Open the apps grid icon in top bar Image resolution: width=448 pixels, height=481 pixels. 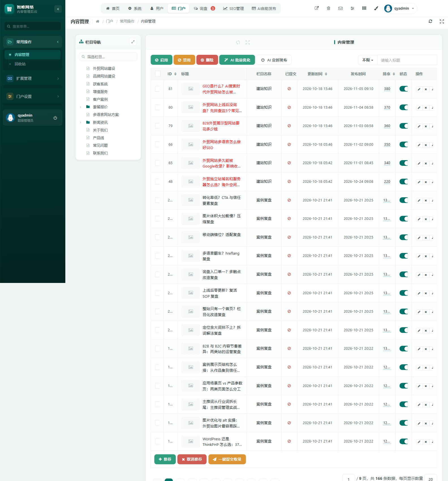pos(364,8)
